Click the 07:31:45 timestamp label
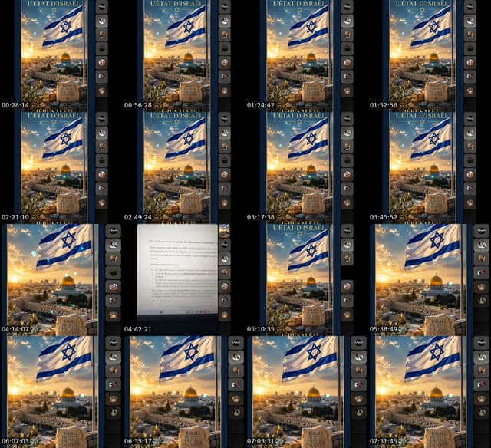 point(384,441)
